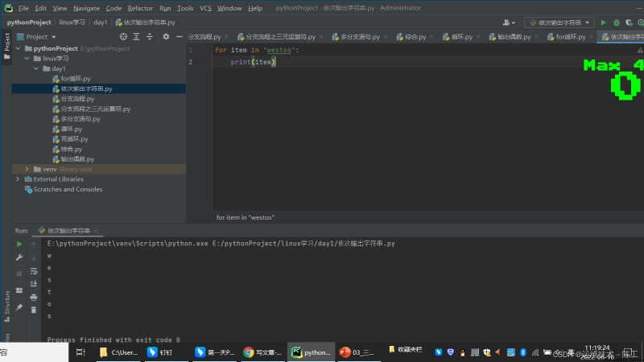Toggle the Project tool window stripe button
The width and height of the screenshot is (644, 362).
6,46
